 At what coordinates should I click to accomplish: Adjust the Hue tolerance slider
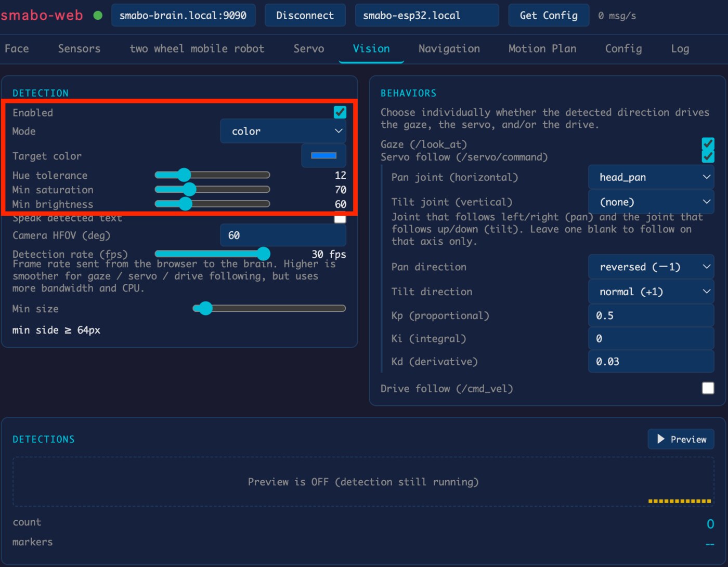(212, 175)
